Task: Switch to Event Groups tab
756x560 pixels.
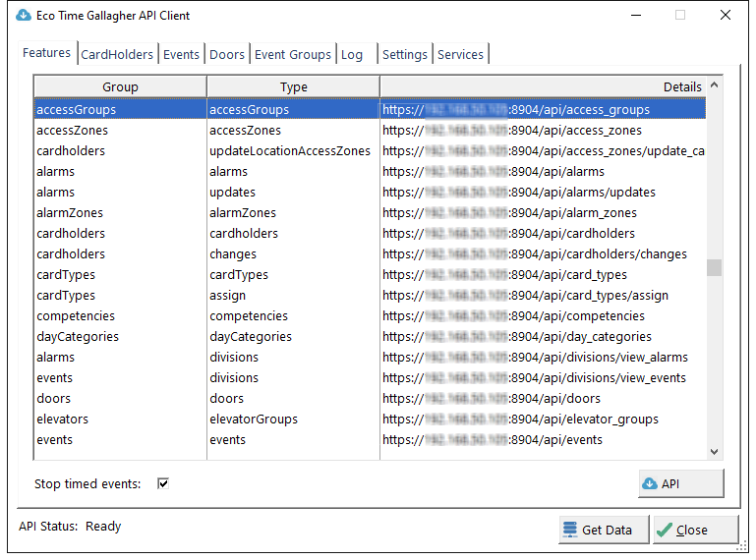Action: [293, 54]
